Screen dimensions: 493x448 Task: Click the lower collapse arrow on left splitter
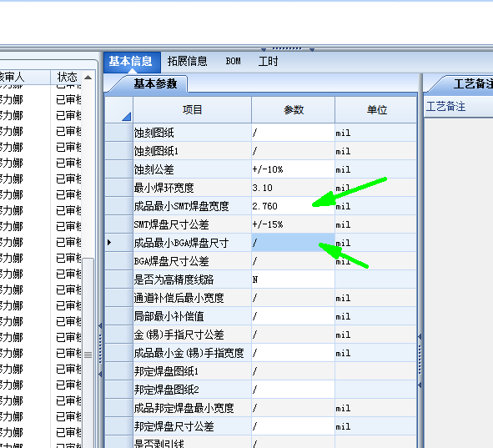coord(100,374)
